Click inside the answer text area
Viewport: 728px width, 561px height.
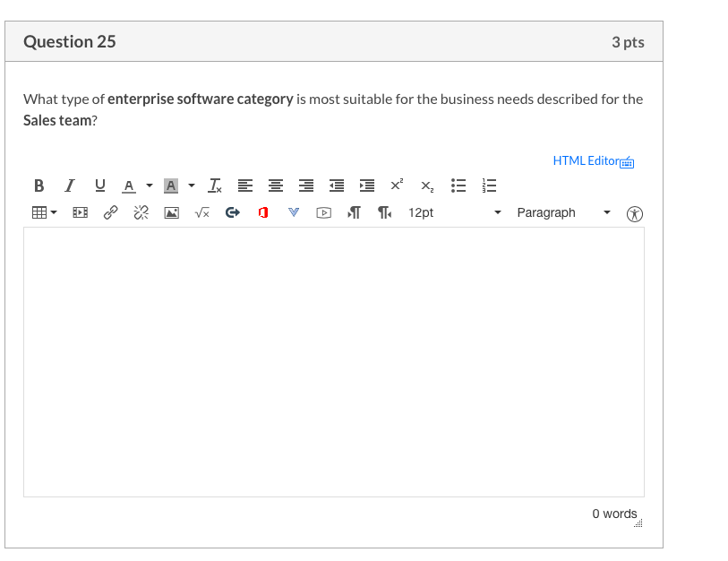(x=334, y=362)
